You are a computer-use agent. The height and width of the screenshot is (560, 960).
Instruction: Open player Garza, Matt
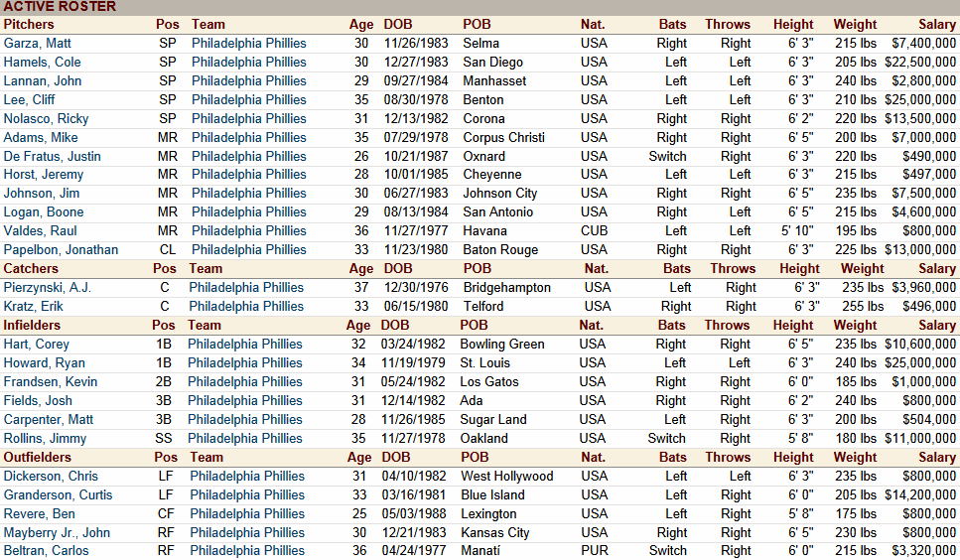click(38, 44)
